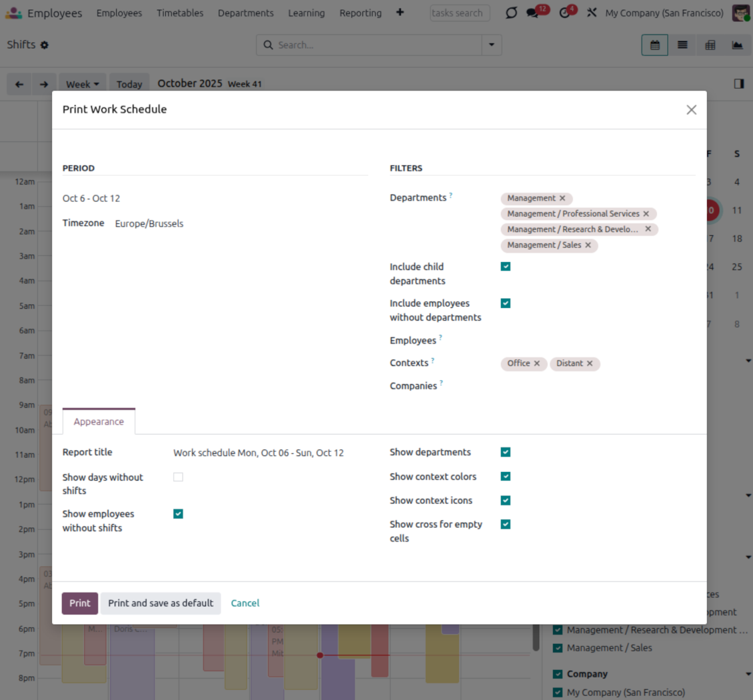Expand the search options dropdown arrow
The height and width of the screenshot is (700, 753).
coord(492,45)
